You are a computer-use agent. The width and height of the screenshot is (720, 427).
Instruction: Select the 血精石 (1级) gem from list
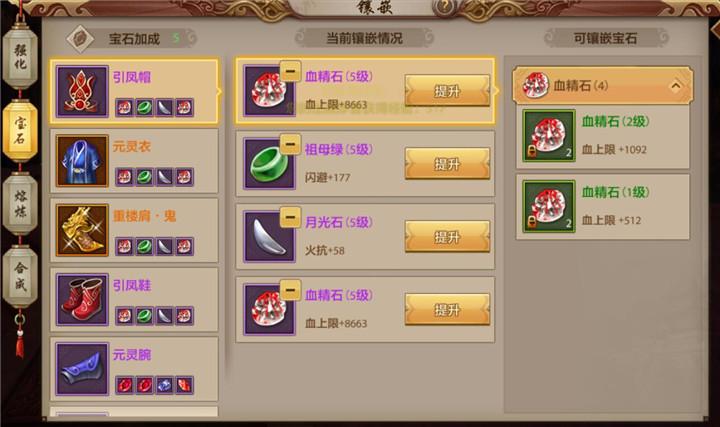tap(603, 207)
